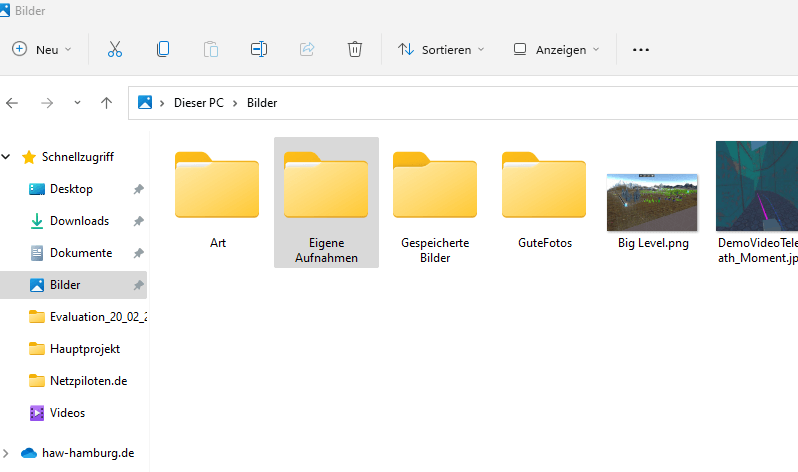This screenshot has width=798, height=472.
Task: Go up one folder level arrow
Action: (107, 103)
